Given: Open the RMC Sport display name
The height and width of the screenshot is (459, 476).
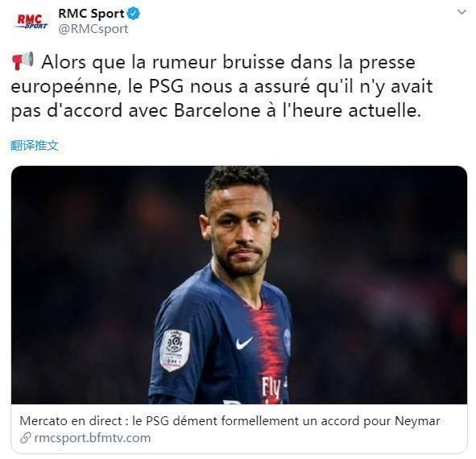Looking at the screenshot, I should point(91,14).
